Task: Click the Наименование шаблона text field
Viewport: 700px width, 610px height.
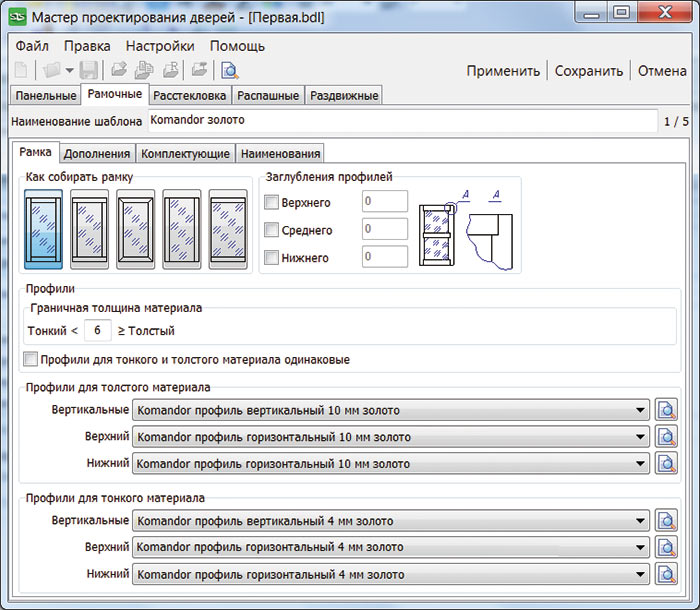Action: click(400, 120)
